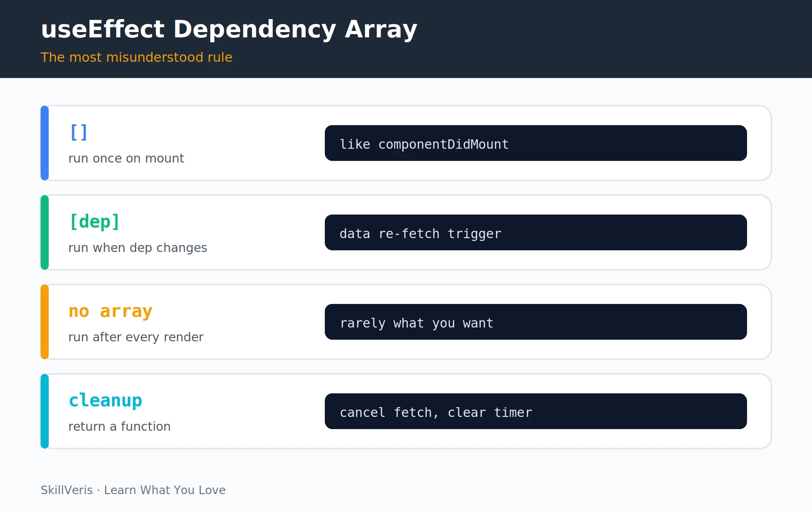This screenshot has height=512, width=812.
Task: Click the code box "rarely what you want"
Action: point(536,322)
